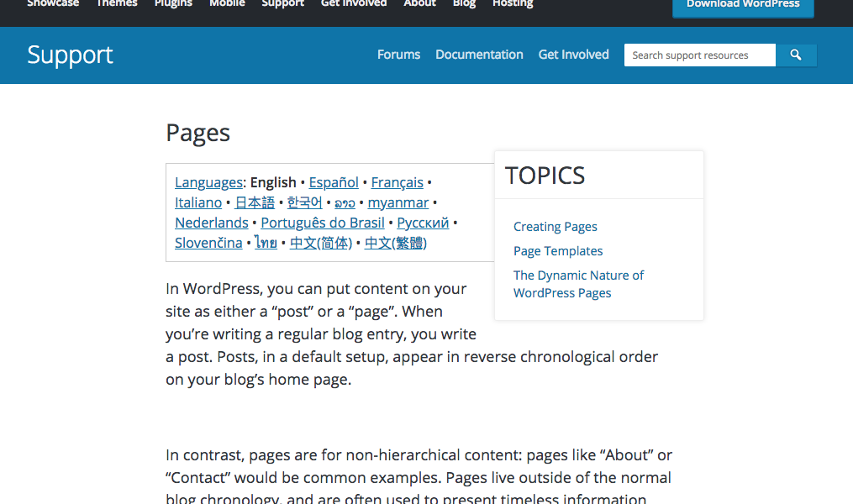Click the search magnifying glass icon
This screenshot has width=853, height=504.
pyautogui.click(x=795, y=55)
